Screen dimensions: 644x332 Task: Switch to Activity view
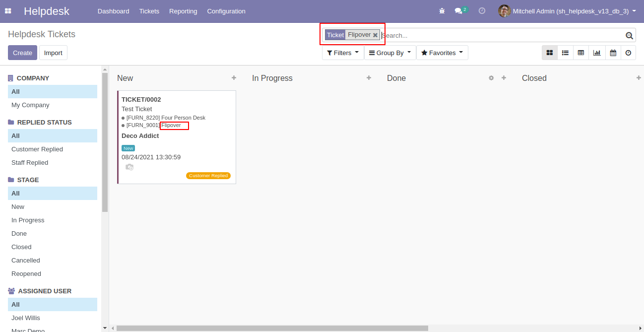(628, 53)
